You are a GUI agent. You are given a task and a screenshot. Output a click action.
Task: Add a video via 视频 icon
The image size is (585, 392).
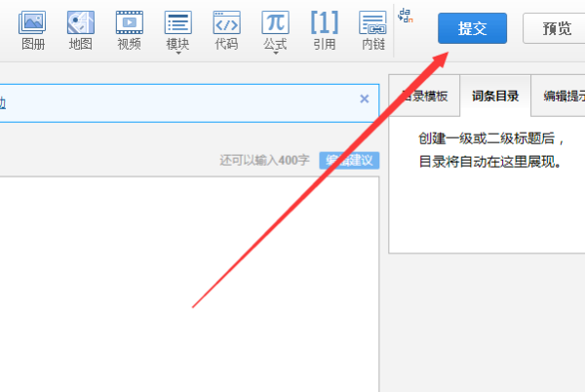(129, 30)
